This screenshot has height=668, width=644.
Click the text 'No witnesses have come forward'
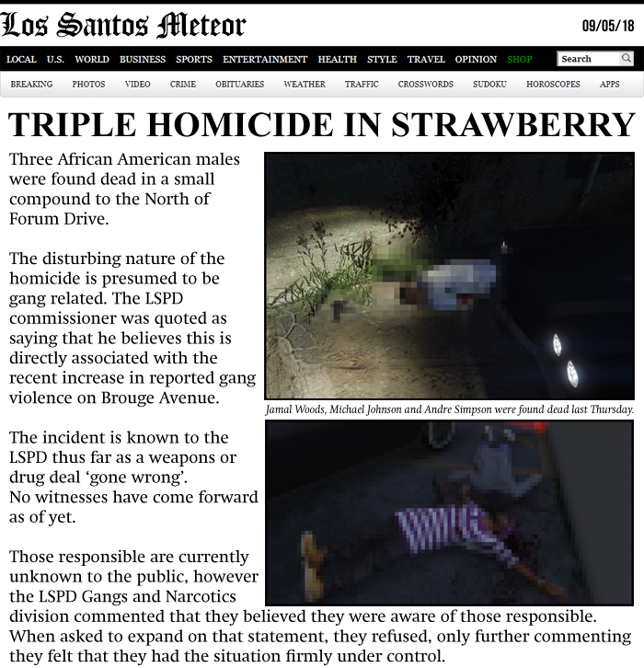point(133,497)
